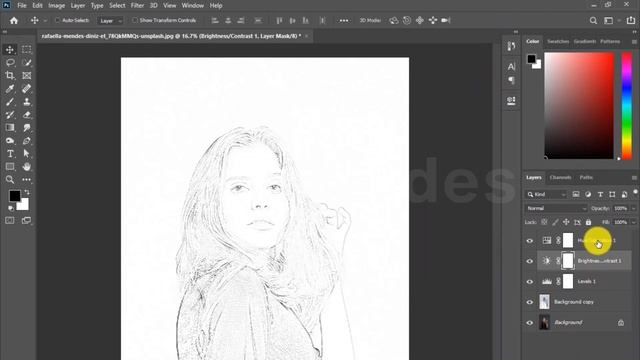Show more alignment options

(x=344, y=20)
